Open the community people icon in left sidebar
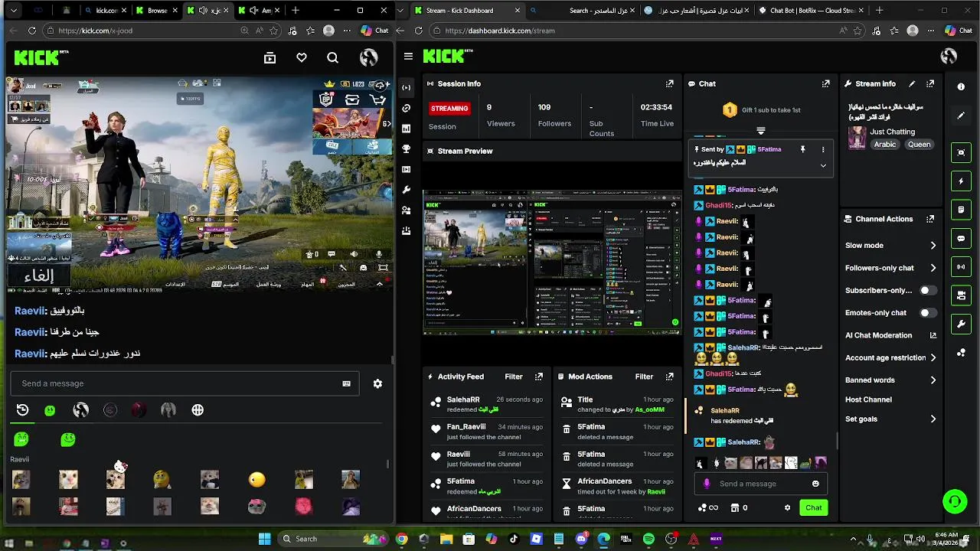The width and height of the screenshot is (980, 551). pyautogui.click(x=406, y=210)
